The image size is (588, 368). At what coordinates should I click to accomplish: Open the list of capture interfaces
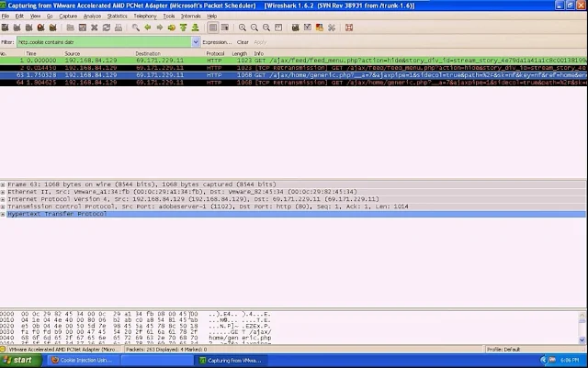(x=5, y=28)
